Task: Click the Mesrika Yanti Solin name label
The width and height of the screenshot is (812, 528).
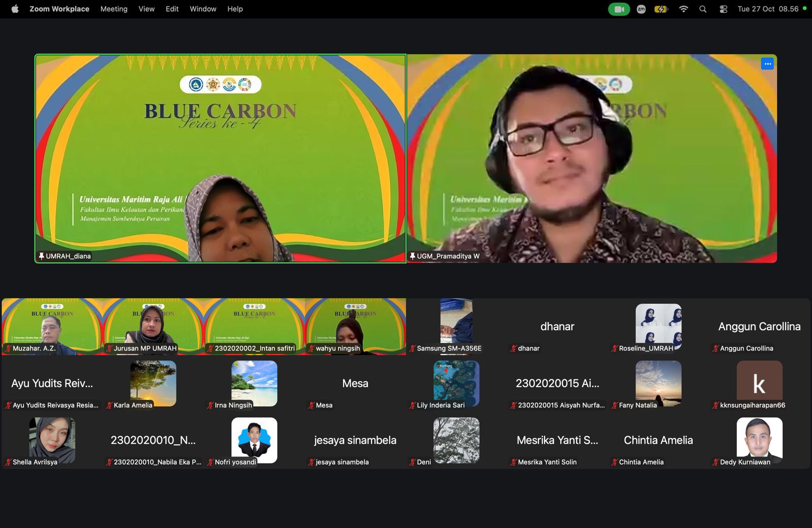Action: click(547, 462)
